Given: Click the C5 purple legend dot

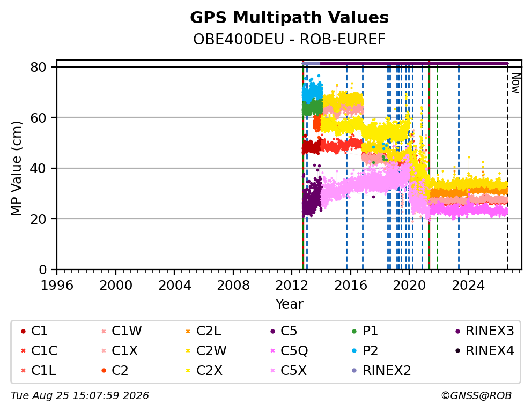Looking at the screenshot, I should (272, 331).
